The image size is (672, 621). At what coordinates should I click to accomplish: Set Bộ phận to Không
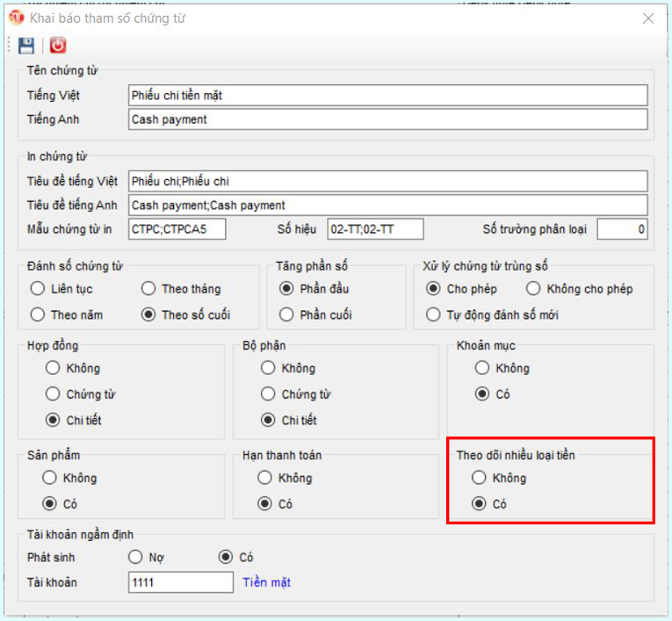(x=268, y=368)
